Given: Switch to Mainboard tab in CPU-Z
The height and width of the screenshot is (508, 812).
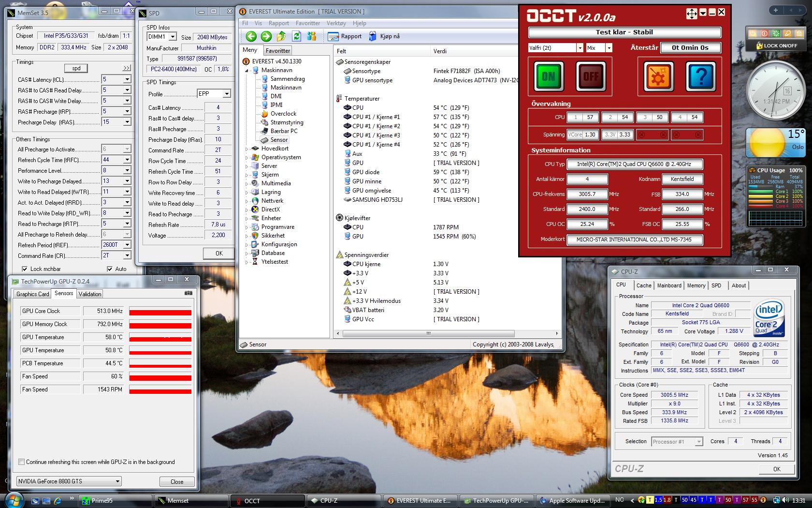Looking at the screenshot, I should (x=669, y=285).
